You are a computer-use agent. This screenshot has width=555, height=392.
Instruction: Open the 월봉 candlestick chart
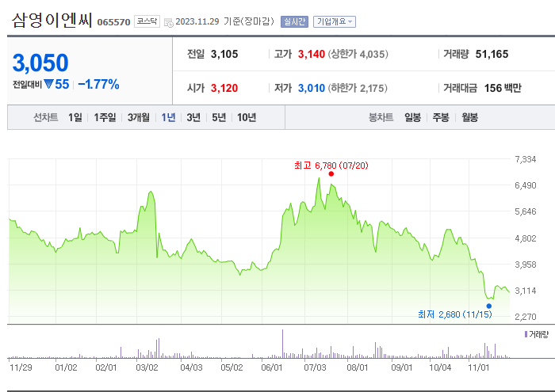[x=469, y=117]
